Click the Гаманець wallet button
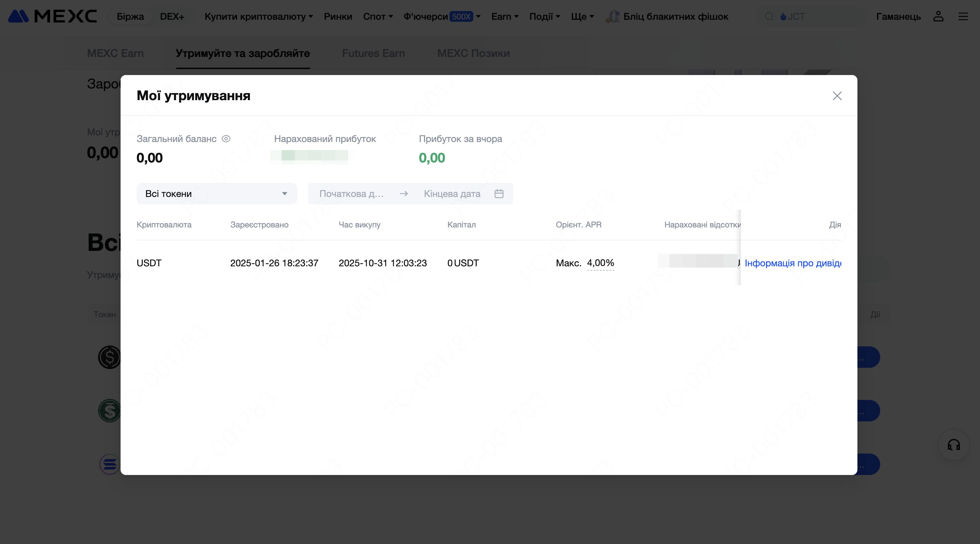 898,16
